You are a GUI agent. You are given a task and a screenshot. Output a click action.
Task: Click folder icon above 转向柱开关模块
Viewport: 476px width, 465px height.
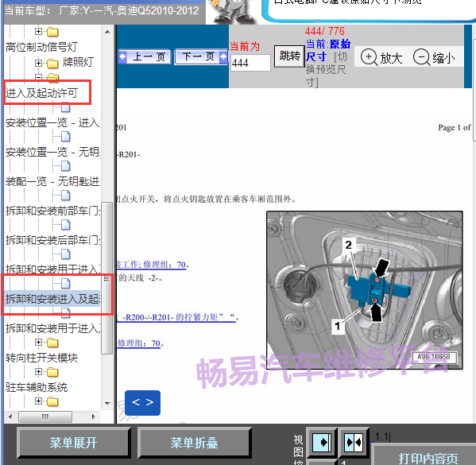coord(52,343)
